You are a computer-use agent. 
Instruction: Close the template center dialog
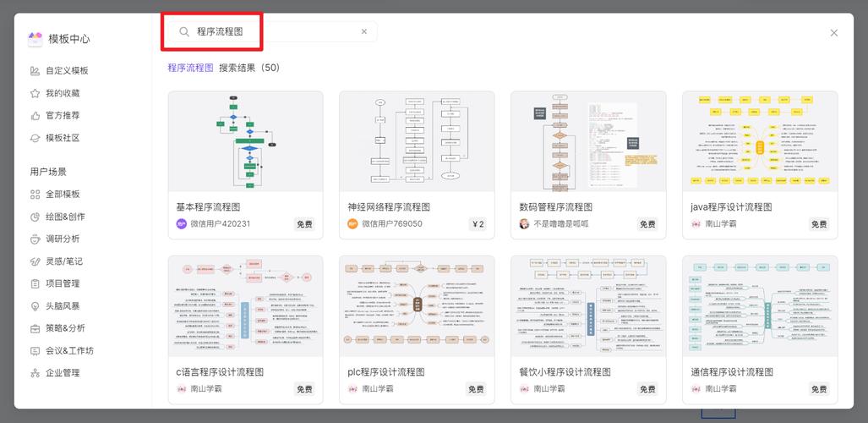(833, 33)
